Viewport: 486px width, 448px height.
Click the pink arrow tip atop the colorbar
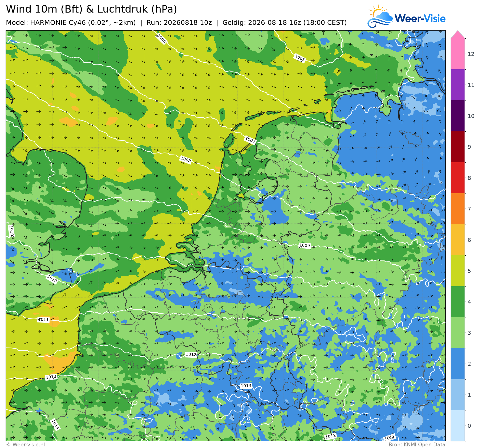tap(458, 35)
